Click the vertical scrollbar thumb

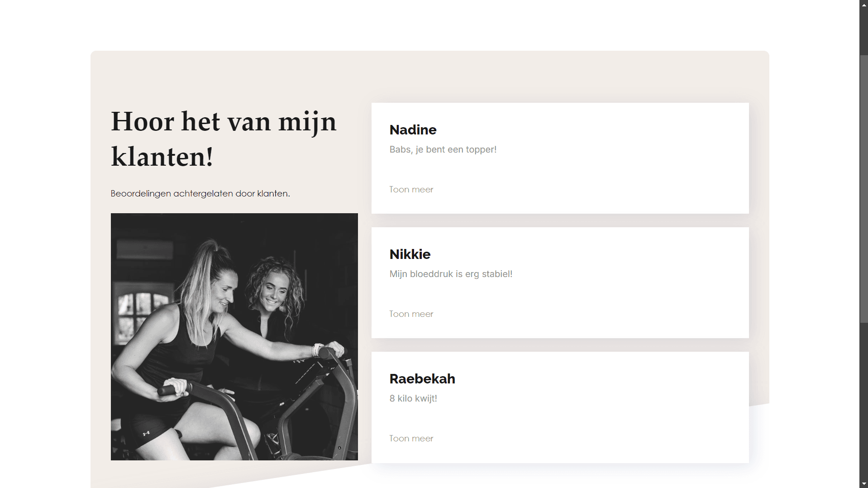pyautogui.click(x=863, y=189)
